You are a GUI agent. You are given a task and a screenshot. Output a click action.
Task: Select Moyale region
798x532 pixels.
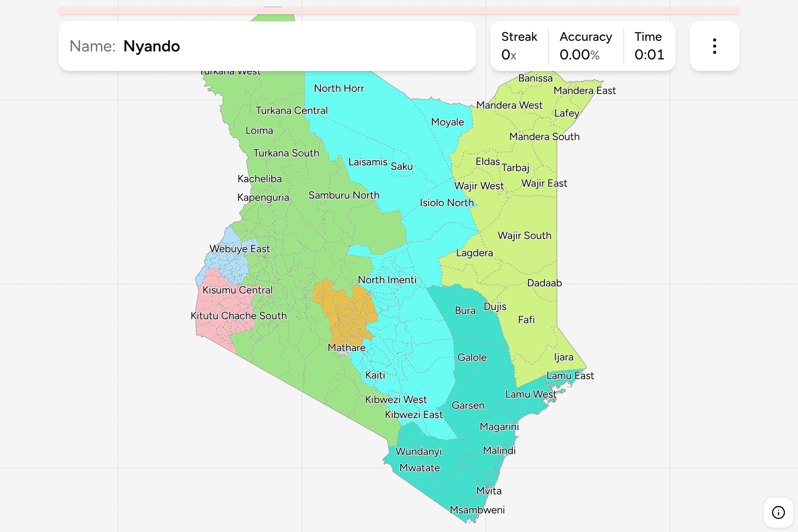pyautogui.click(x=448, y=122)
